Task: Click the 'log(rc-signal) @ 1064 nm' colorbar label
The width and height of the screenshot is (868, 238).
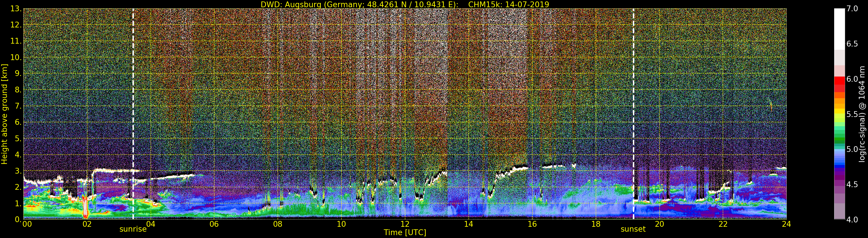Action: tap(861, 114)
